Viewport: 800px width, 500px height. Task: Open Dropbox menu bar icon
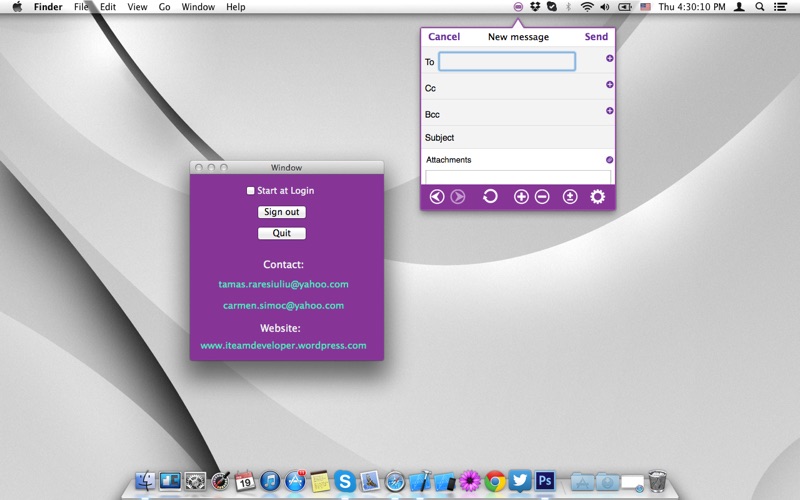coord(535,7)
